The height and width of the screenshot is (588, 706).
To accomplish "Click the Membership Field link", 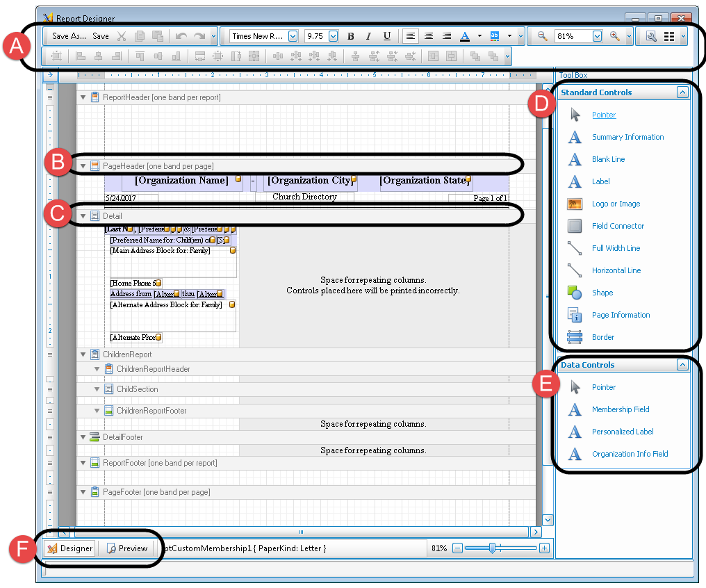I will pyautogui.click(x=621, y=409).
